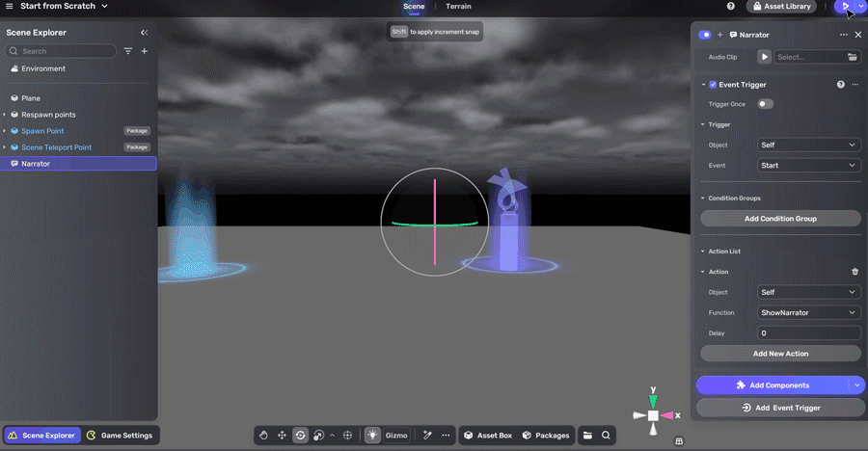
Task: Enable the Trigger Once switch
Action: (765, 104)
